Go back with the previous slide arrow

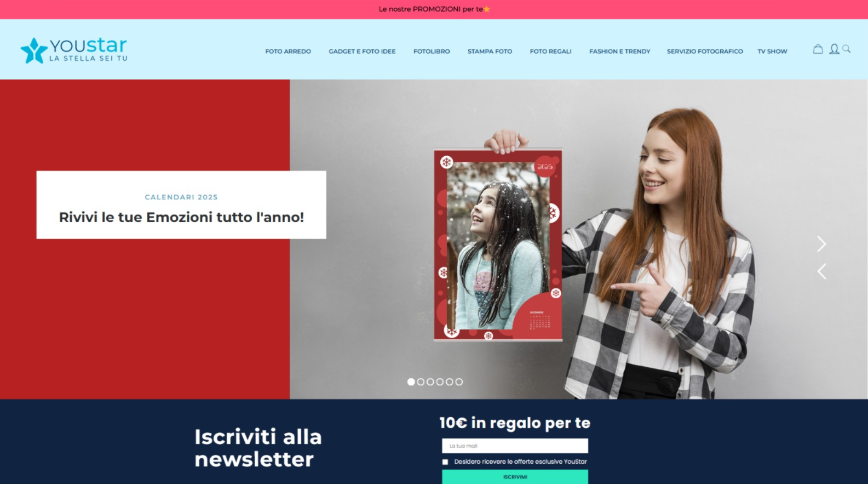point(821,271)
